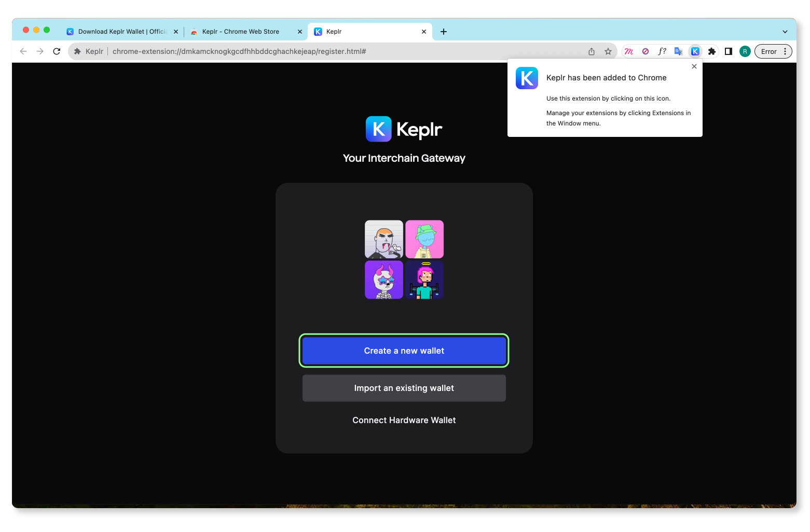Click the red circle-slash extension icon
The height and width of the screenshot is (532, 810).
coord(646,51)
